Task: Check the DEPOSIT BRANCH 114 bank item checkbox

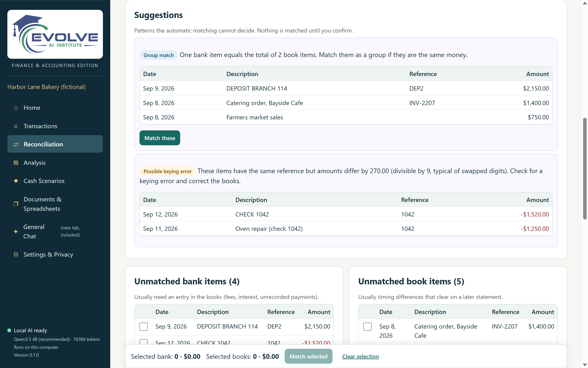Action: click(x=144, y=326)
